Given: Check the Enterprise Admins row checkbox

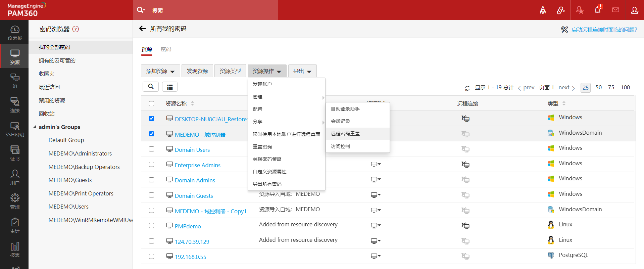Looking at the screenshot, I should tap(152, 165).
